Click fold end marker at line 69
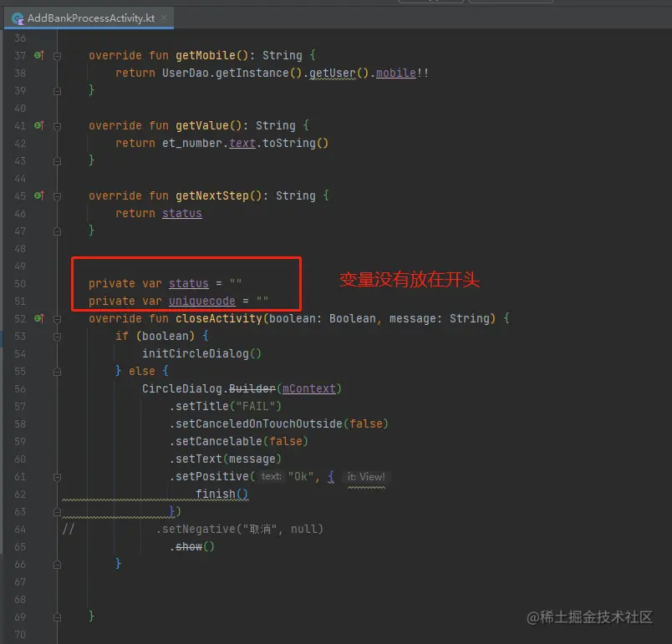The width and height of the screenshot is (672, 644). 57,617
